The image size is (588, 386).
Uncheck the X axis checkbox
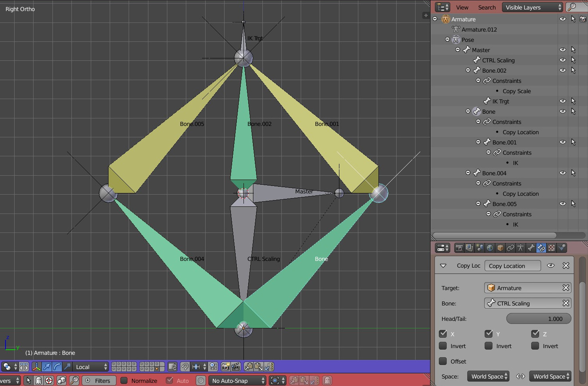[x=443, y=334]
